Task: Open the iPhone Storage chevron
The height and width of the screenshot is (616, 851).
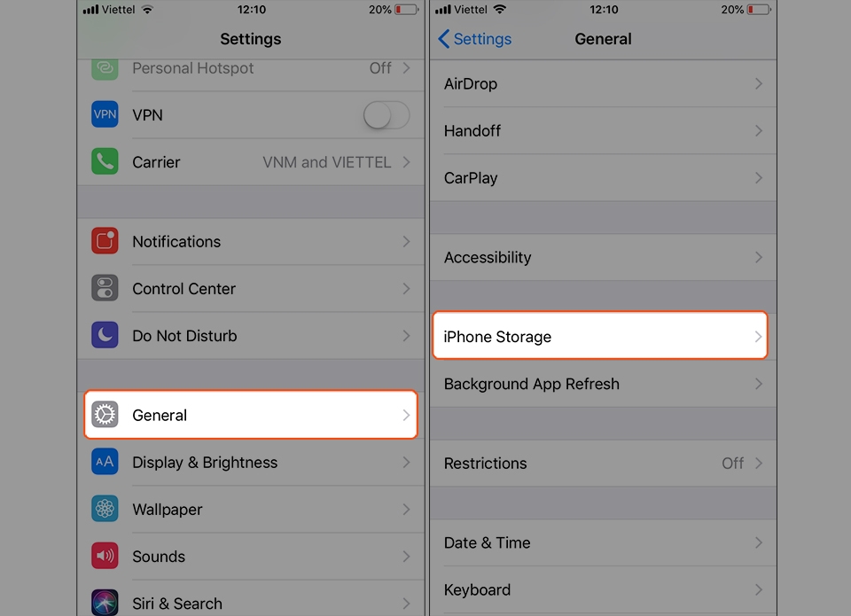Action: tap(758, 337)
